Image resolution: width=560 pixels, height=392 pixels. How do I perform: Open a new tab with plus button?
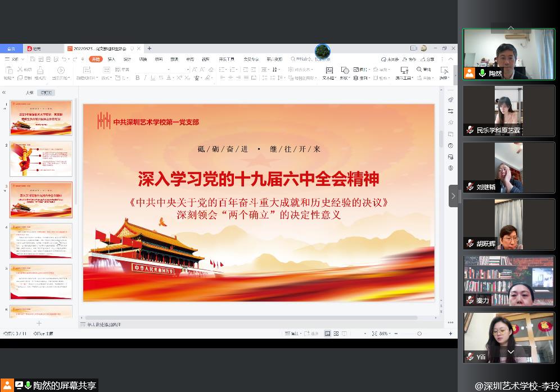[x=150, y=48]
